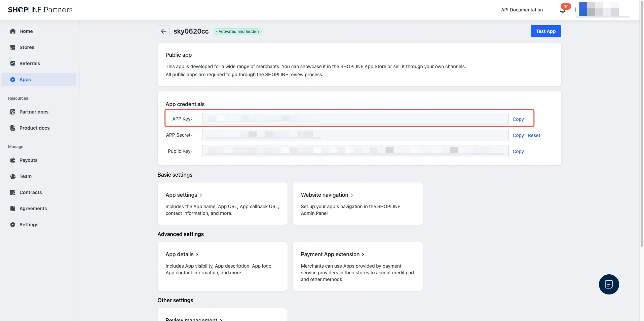Click the APP Key field
This screenshot has height=321, width=644.
pos(355,119)
